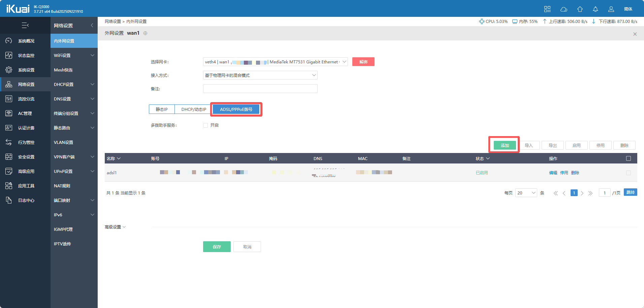Click the cloud service icon in header
Image resolution: width=644 pixels, height=308 pixels.
coord(563,9)
